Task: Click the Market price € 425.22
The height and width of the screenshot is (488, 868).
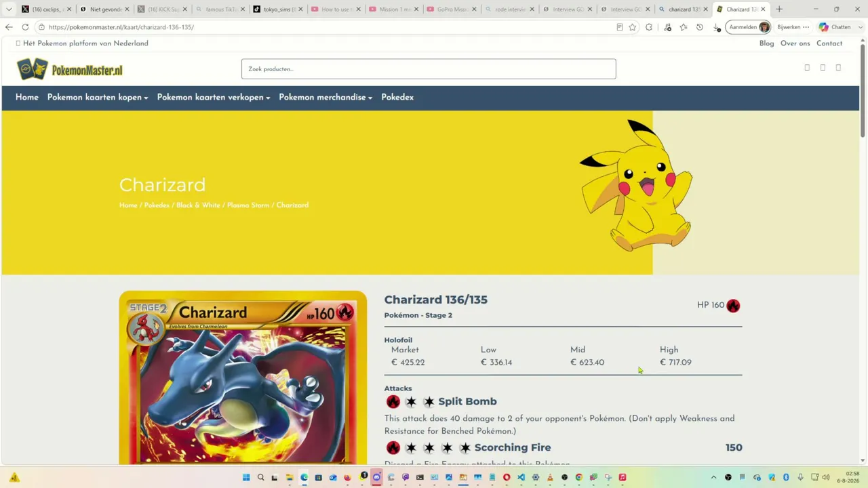Action: click(x=408, y=363)
